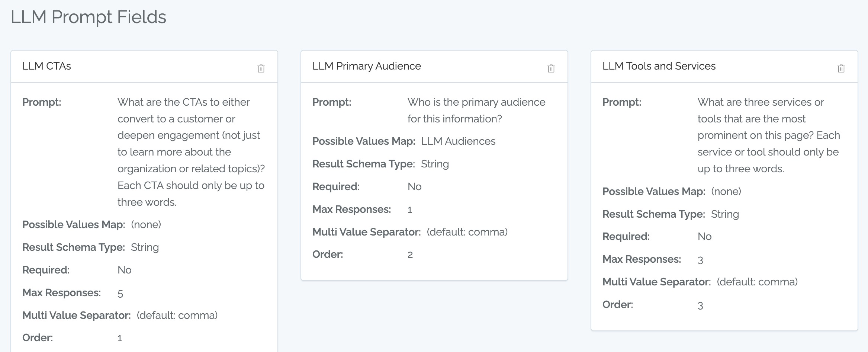Click the LLM Prompt Fields page heading

coord(89,17)
